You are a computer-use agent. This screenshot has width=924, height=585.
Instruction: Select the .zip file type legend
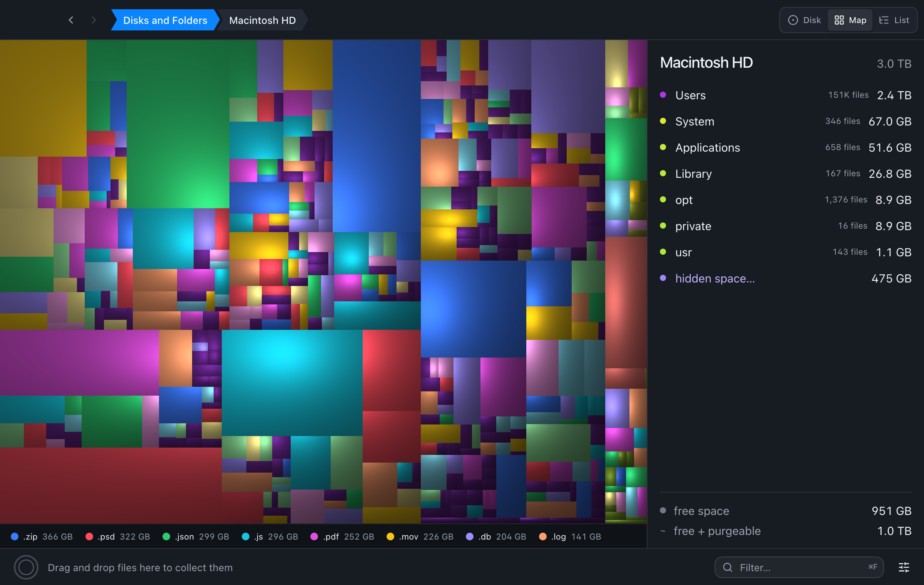tap(42, 537)
